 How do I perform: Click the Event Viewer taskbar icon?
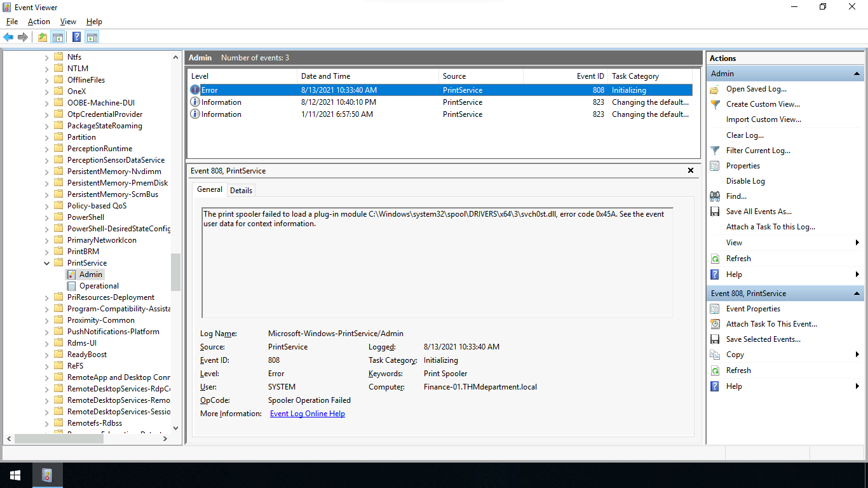[x=47, y=475]
